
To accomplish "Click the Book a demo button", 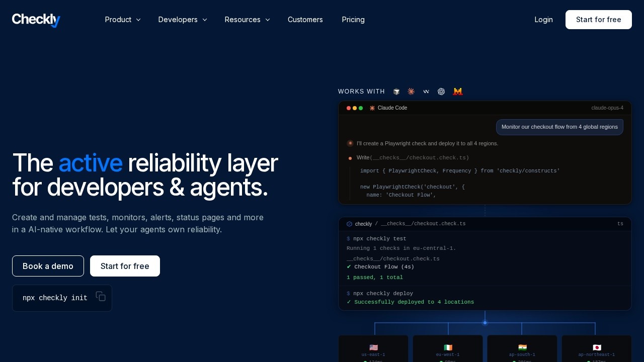I will point(48,266).
